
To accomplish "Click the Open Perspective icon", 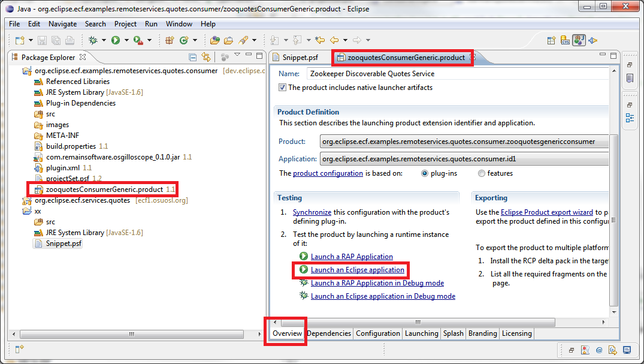I will [x=552, y=40].
